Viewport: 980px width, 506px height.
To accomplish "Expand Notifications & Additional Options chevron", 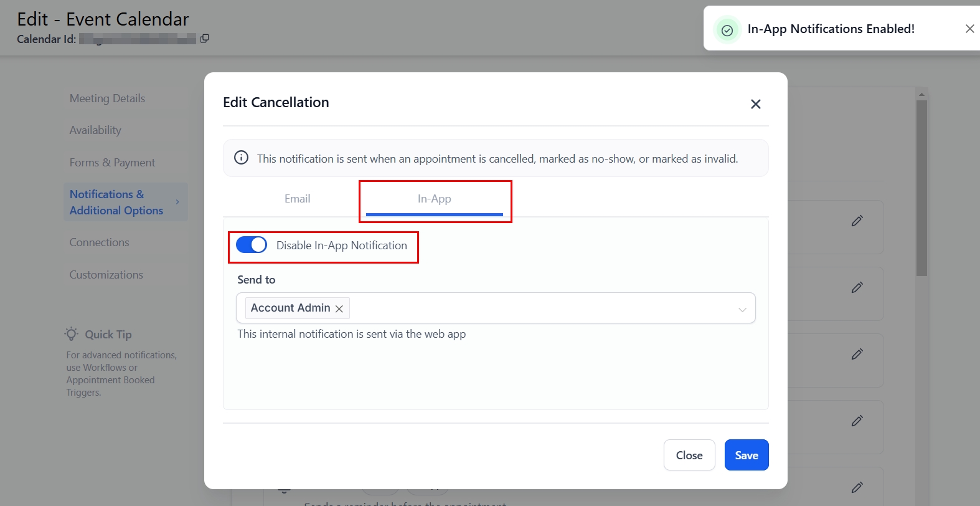I will tap(177, 202).
